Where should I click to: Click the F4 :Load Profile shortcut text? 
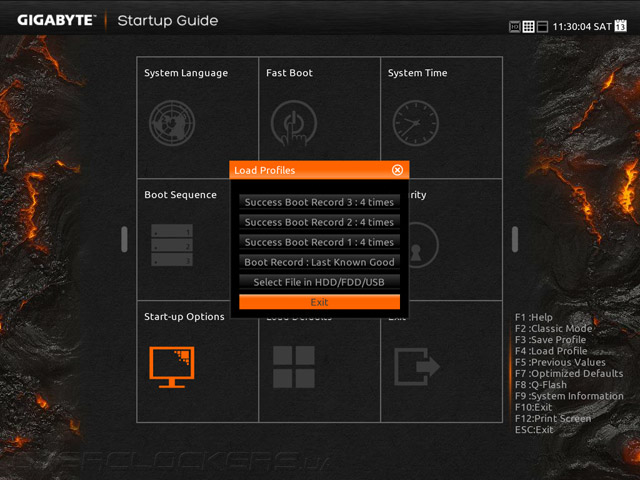click(551, 351)
